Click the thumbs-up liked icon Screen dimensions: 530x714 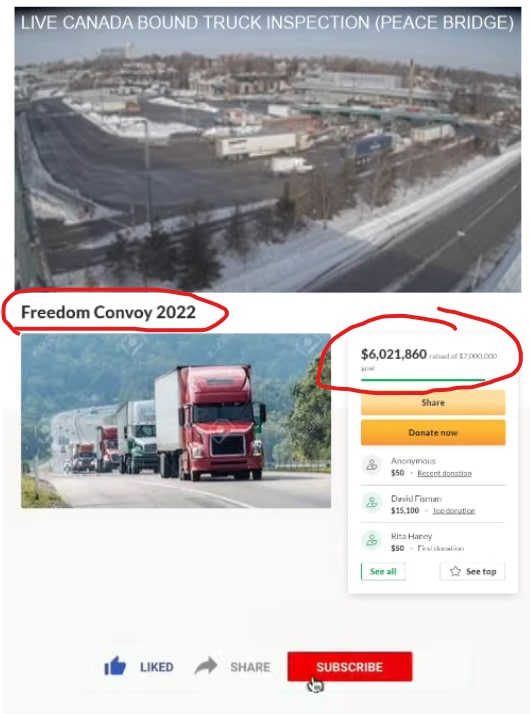(x=115, y=666)
